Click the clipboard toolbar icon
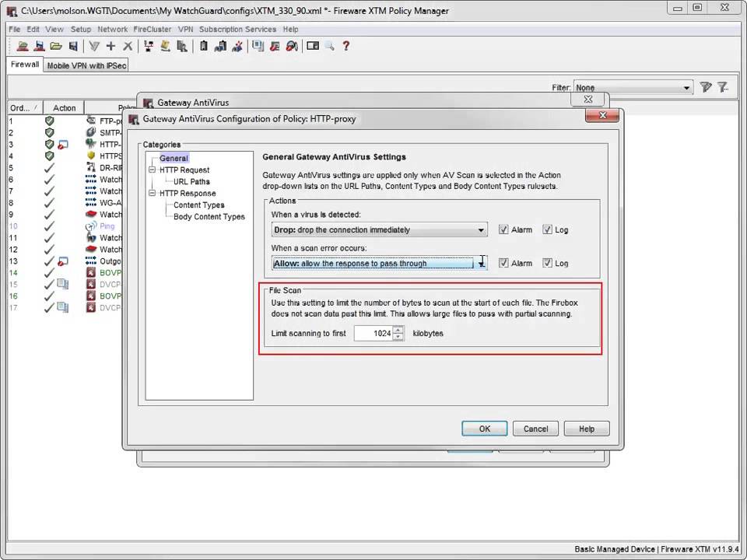This screenshot has height=560, width=747. tap(204, 46)
